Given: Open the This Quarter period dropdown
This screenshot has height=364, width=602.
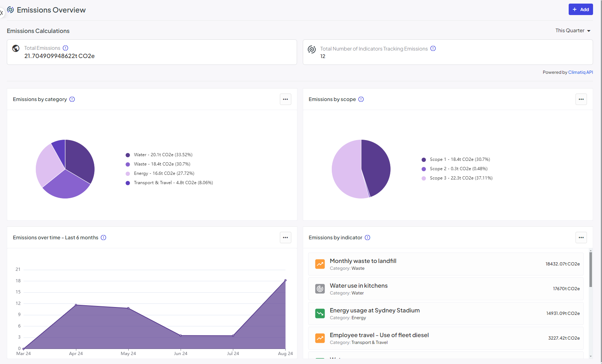Looking at the screenshot, I should (x=573, y=30).
